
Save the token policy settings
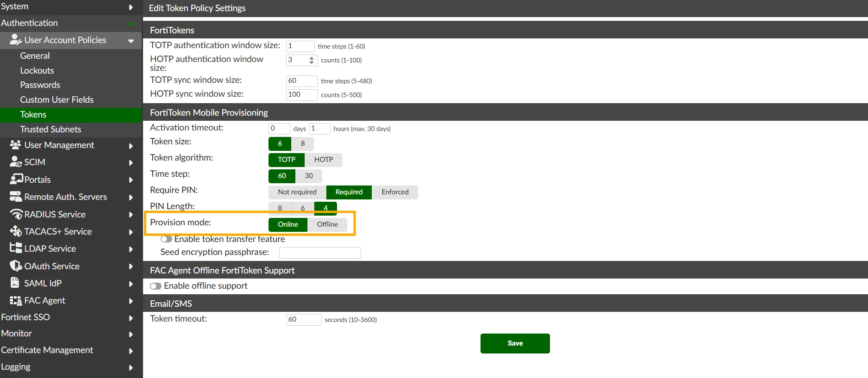click(515, 343)
